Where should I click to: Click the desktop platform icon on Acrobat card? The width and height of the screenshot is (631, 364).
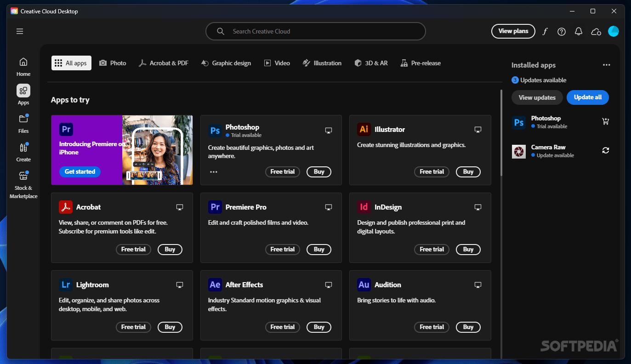click(x=180, y=207)
